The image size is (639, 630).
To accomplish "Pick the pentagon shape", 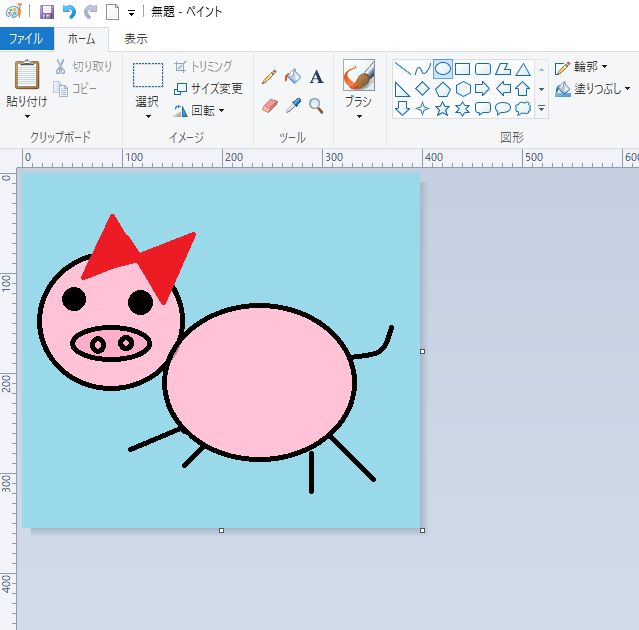I will coord(443,89).
